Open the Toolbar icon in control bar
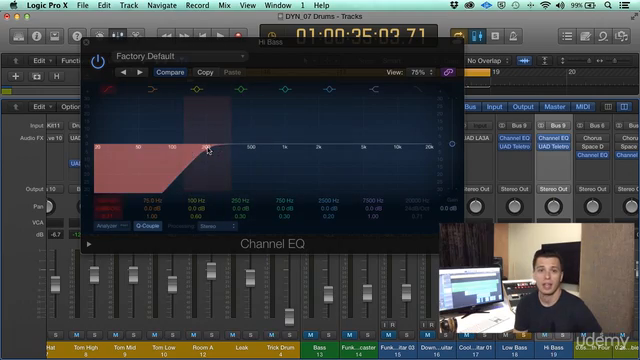640x360 pixels. 54,36
